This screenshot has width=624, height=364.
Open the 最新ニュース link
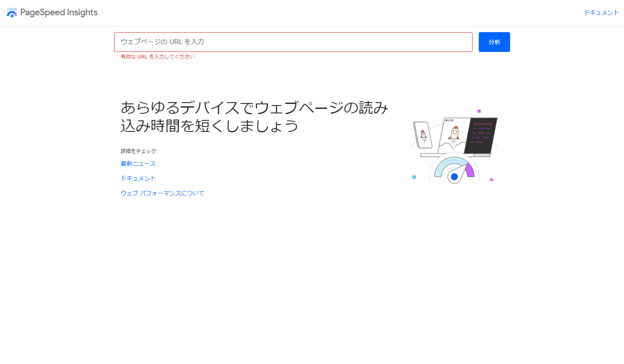[x=138, y=164]
